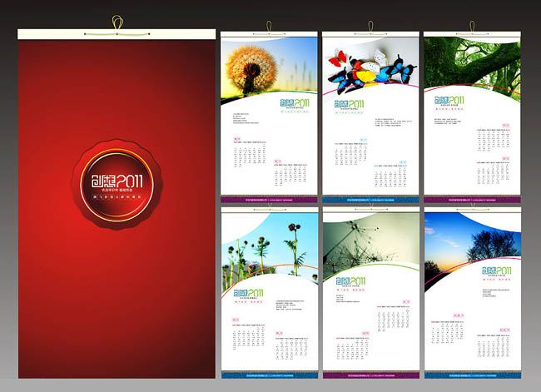Click the blue footer bar on butterflies page
Image resolution: width=541 pixels, height=392 pixels.
point(370,200)
